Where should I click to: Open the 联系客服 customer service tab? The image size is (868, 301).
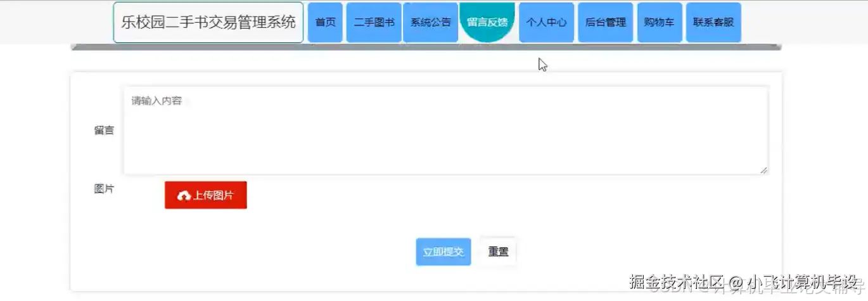(713, 22)
